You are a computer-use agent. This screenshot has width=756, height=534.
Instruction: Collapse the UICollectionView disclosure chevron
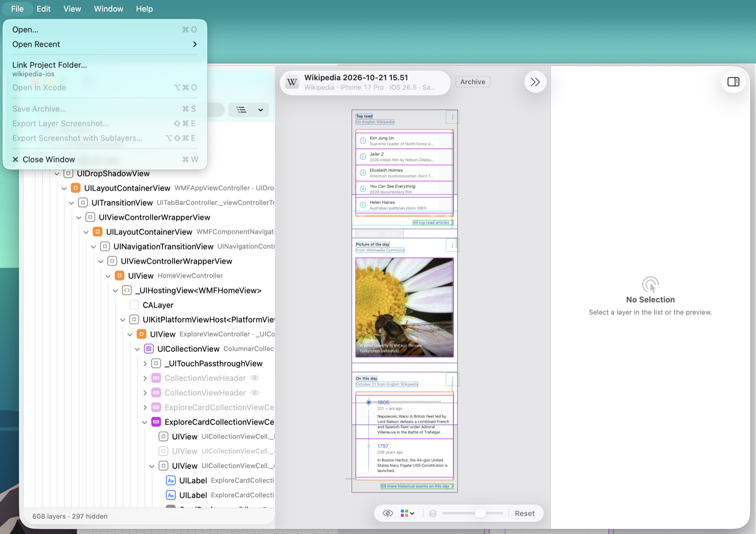click(x=137, y=349)
